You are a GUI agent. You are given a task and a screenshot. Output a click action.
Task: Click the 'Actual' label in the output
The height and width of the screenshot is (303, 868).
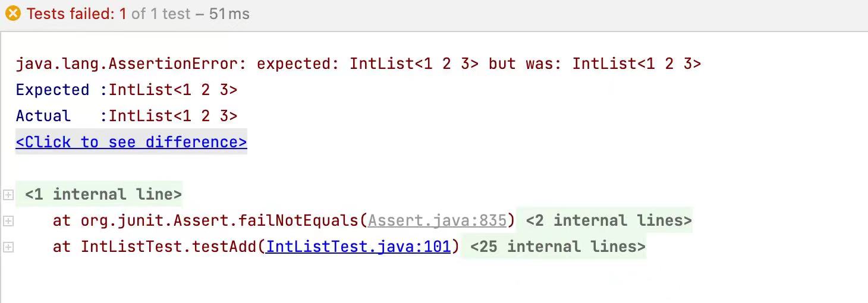pos(43,116)
